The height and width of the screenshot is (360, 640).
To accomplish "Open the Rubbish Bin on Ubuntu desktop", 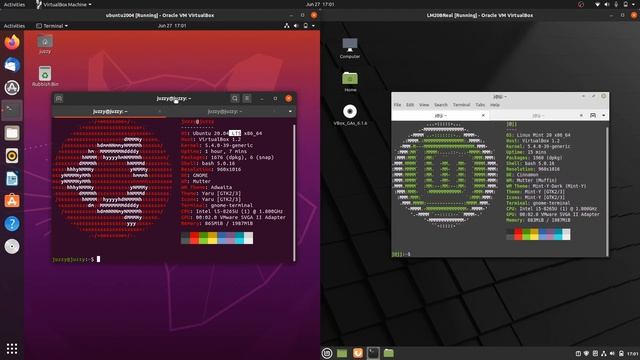I will coord(45,76).
